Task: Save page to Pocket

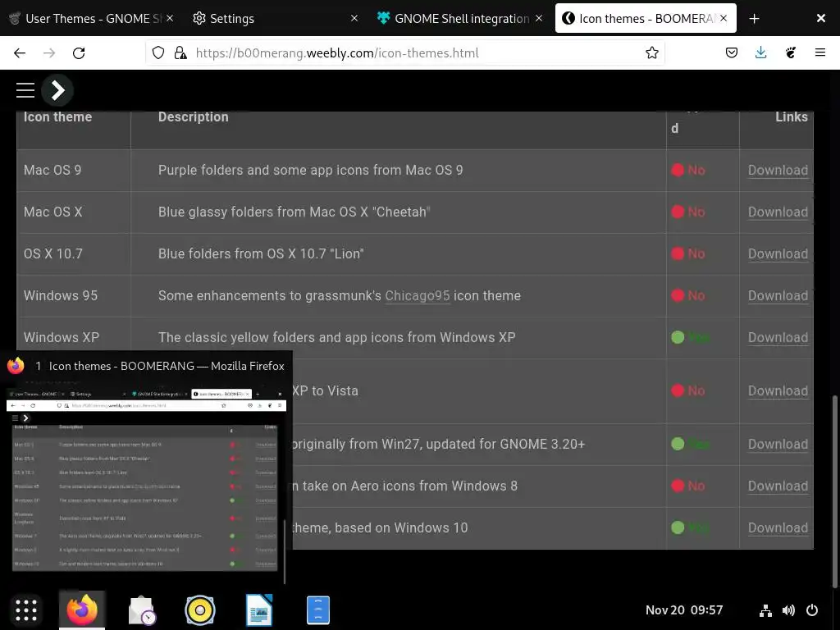Action: tap(732, 52)
